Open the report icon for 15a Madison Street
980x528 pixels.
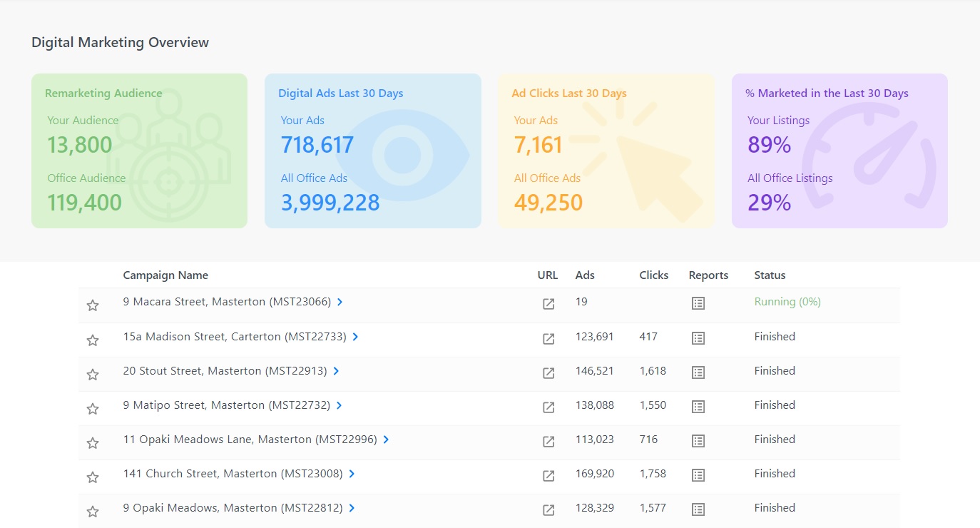click(697, 337)
